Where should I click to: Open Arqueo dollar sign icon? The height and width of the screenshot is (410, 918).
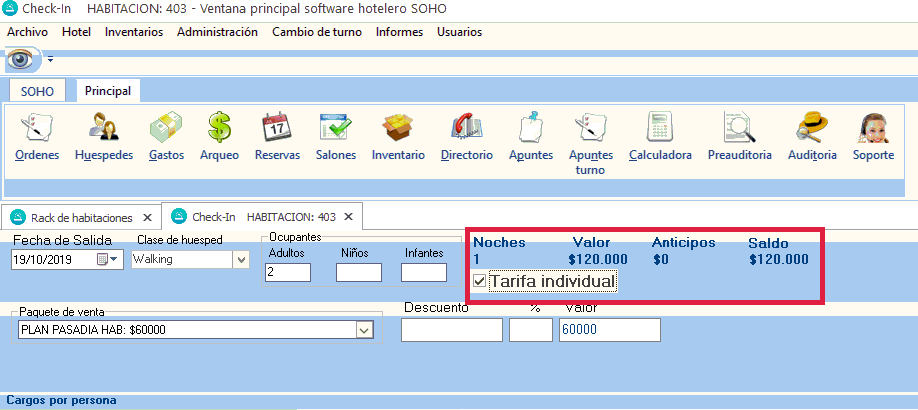click(219, 137)
